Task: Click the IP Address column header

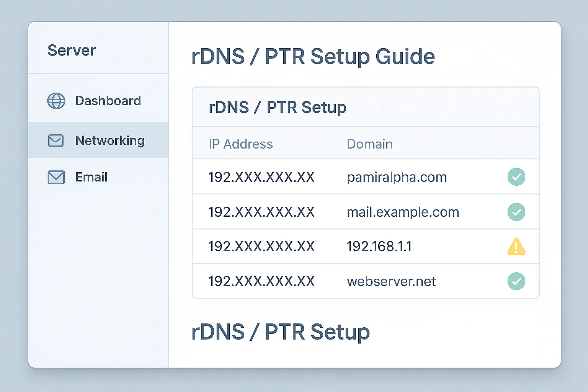Action: [x=241, y=144]
